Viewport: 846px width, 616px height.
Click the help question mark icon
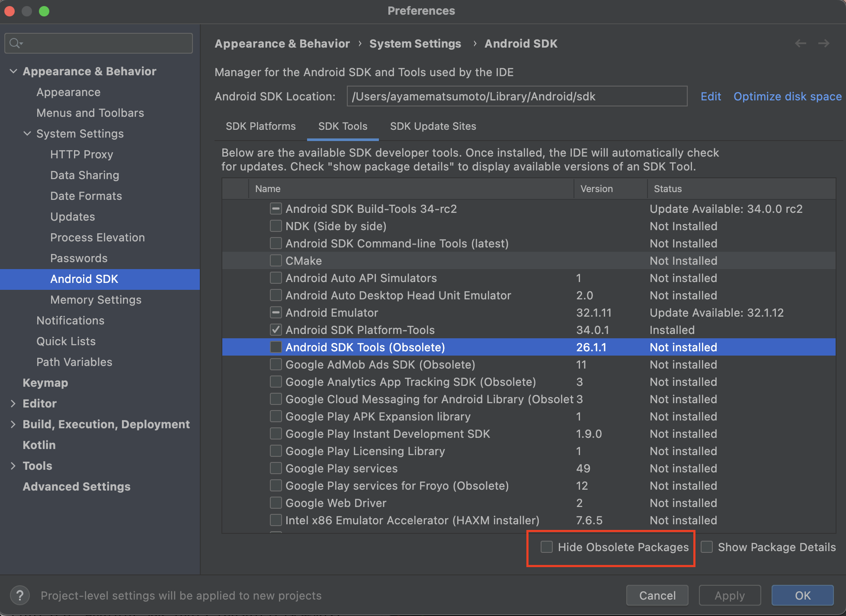(19, 595)
